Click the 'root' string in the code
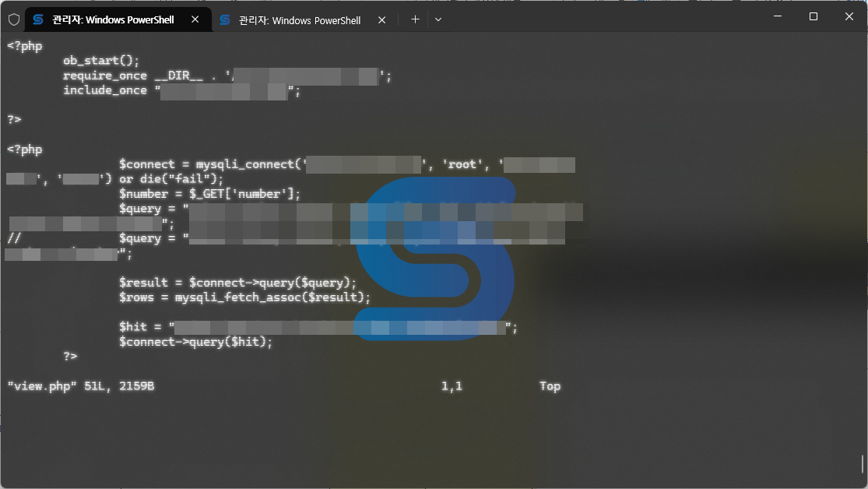Viewport: 868px width, 489px height. 462,164
